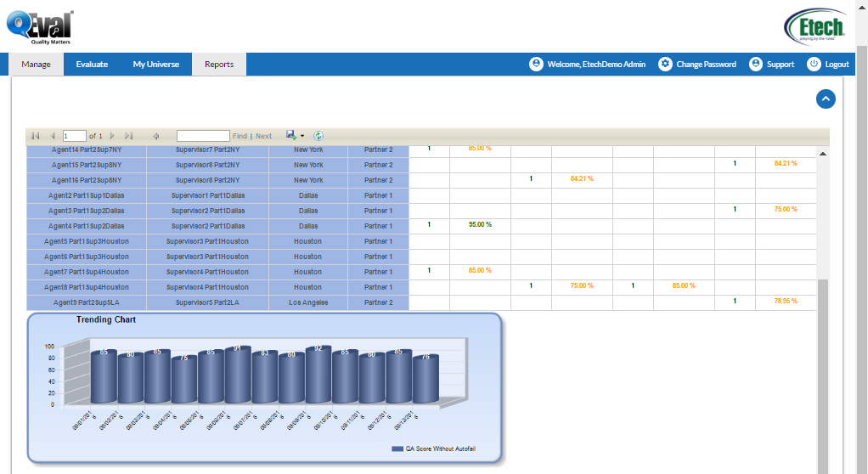Open My Universe menu
The height and width of the screenshot is (474, 868).
(x=156, y=65)
